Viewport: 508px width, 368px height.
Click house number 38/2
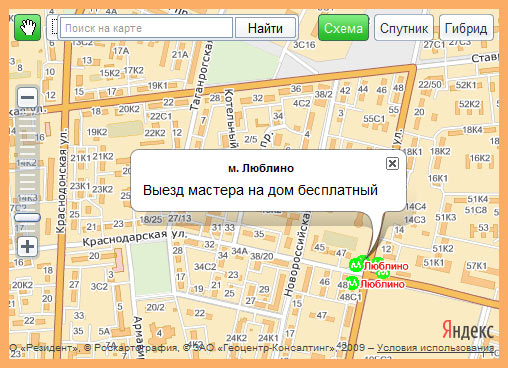pos(324,94)
